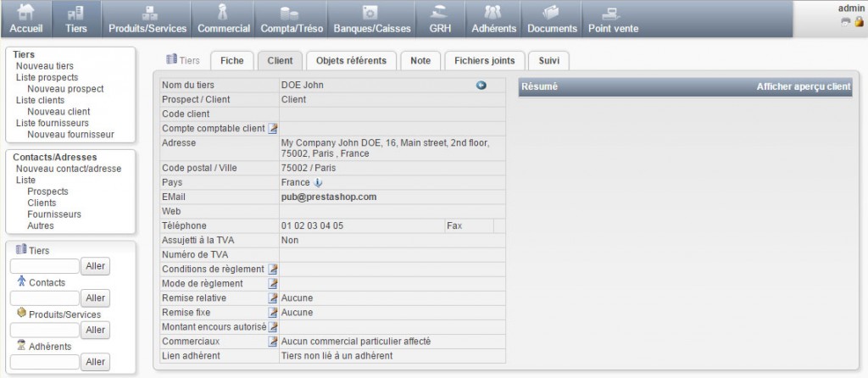Open the Suivi tab
The image size is (868, 378).
pos(548,61)
